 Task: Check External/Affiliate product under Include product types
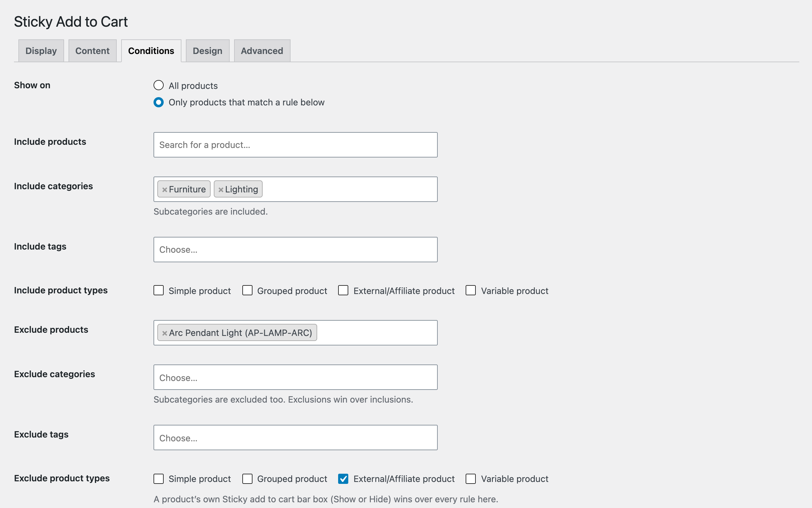pos(343,290)
